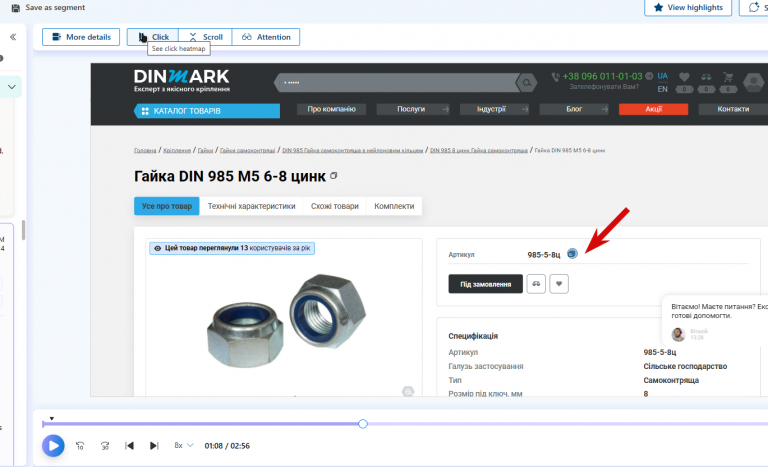Play the session recording
The width and height of the screenshot is (768, 467).
coord(53,446)
